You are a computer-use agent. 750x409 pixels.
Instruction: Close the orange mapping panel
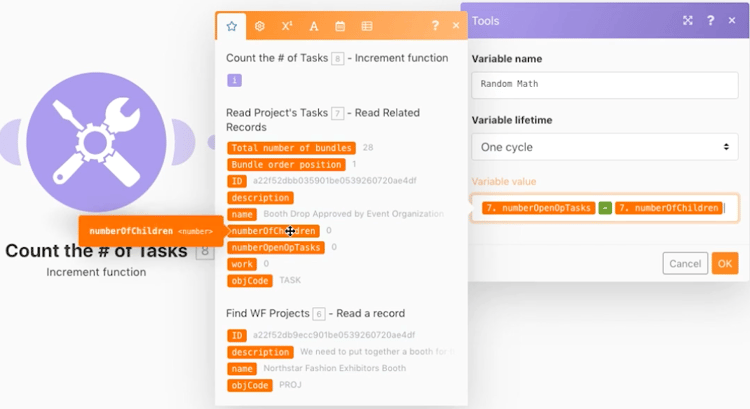click(456, 26)
